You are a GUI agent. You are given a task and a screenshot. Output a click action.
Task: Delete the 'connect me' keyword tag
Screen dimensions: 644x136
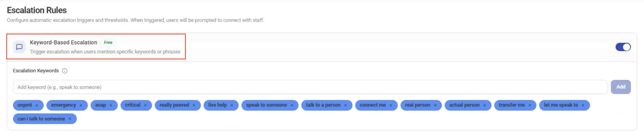(391, 105)
